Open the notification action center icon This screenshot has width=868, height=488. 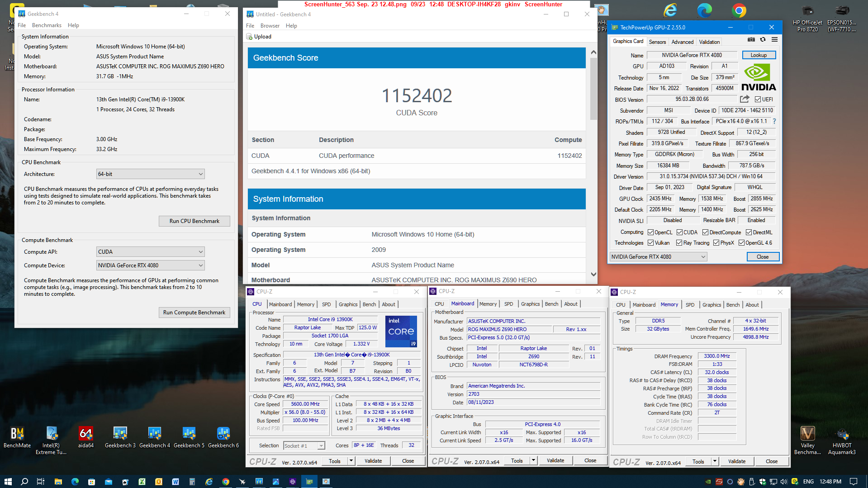tap(854, 482)
